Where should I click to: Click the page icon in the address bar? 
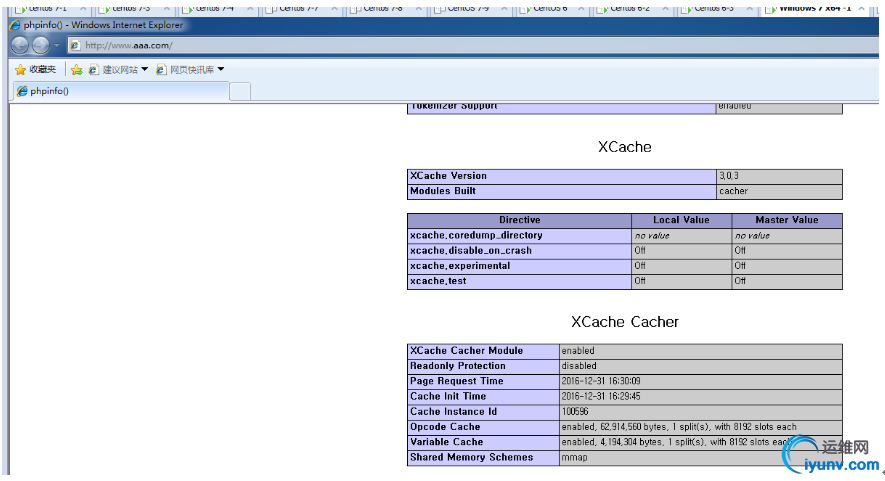75,45
